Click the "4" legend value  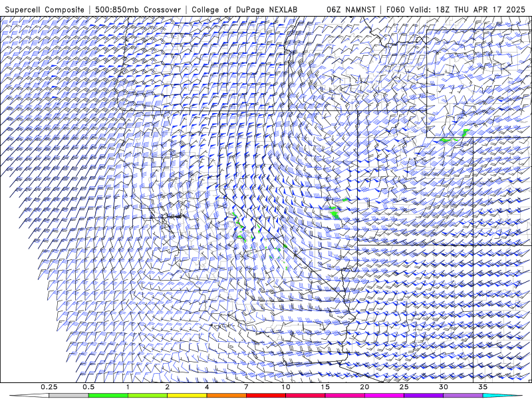point(207,387)
